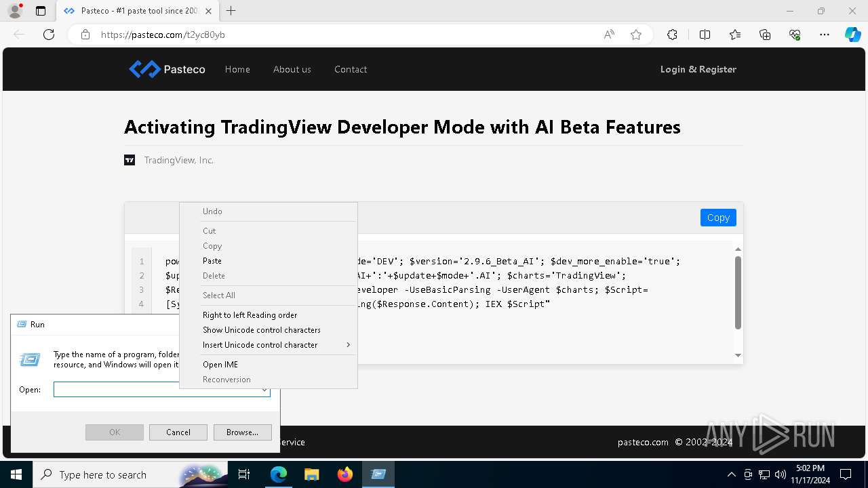
Task: Open Microsoft Edge from the taskbar
Action: [x=279, y=474]
